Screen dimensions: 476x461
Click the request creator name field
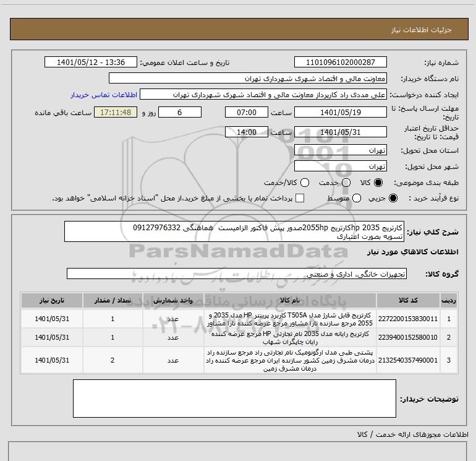(x=263, y=95)
